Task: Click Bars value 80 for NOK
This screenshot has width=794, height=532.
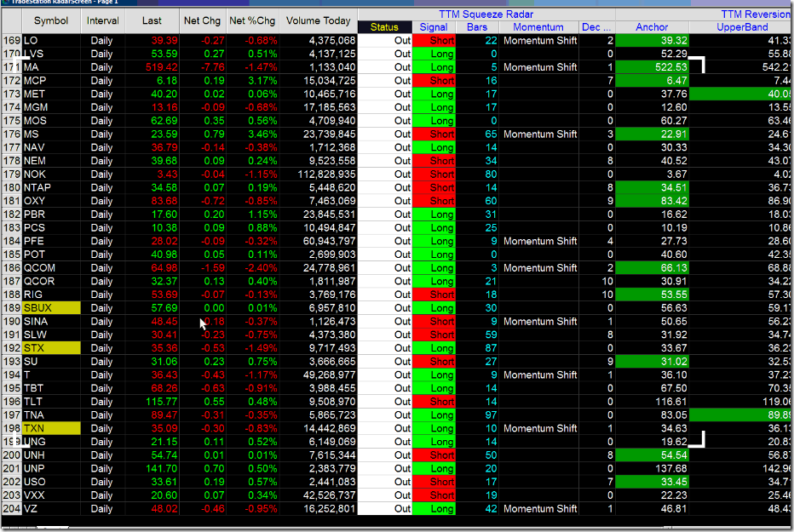Action: point(491,174)
